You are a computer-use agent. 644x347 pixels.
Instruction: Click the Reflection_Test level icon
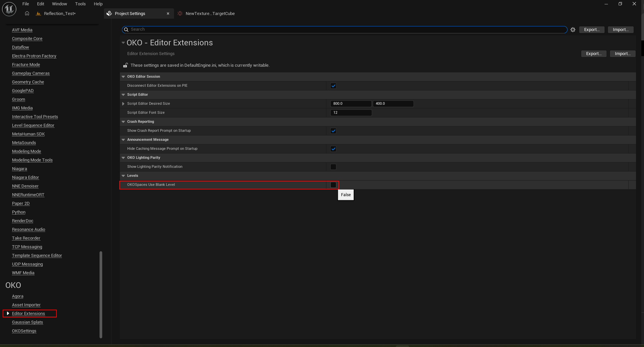pos(38,13)
